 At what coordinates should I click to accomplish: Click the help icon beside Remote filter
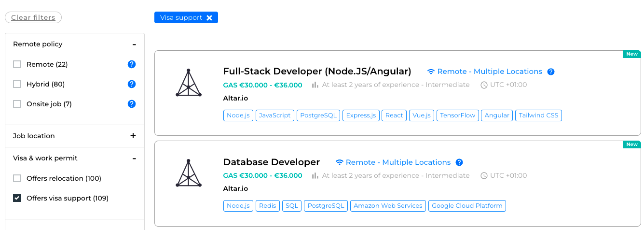click(131, 64)
